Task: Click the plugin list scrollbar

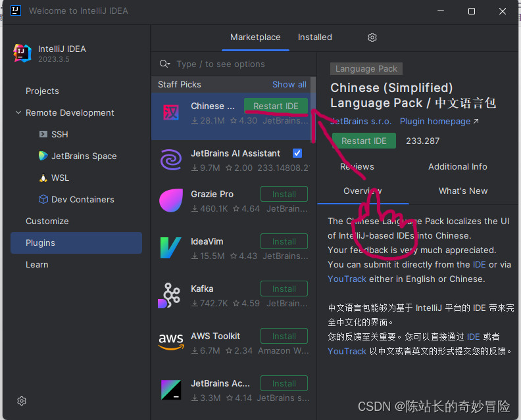Action: (312, 110)
